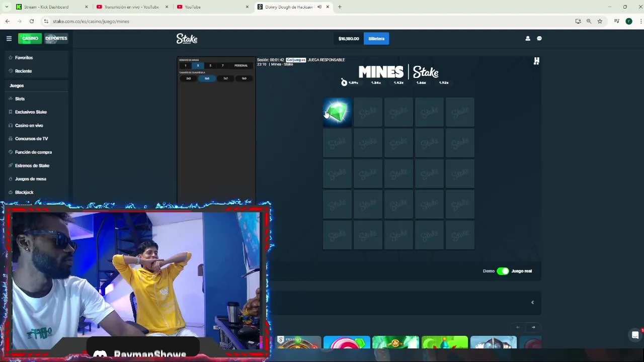Select PERSONAL mines option

[241, 65]
